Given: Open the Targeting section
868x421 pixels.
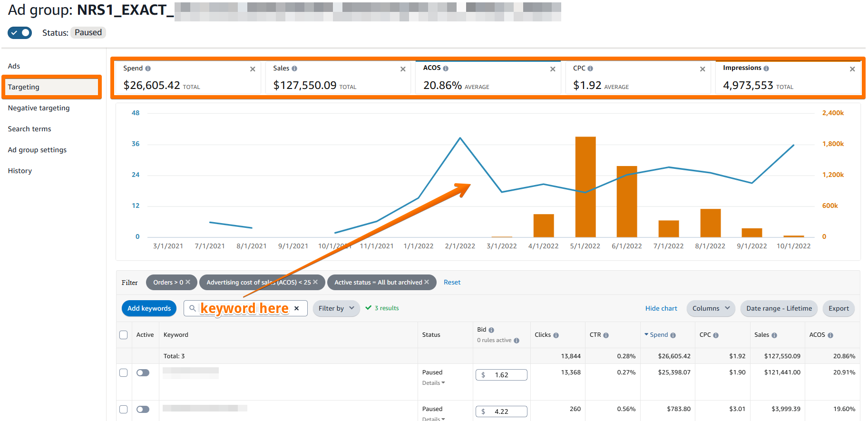Looking at the screenshot, I should click(51, 87).
